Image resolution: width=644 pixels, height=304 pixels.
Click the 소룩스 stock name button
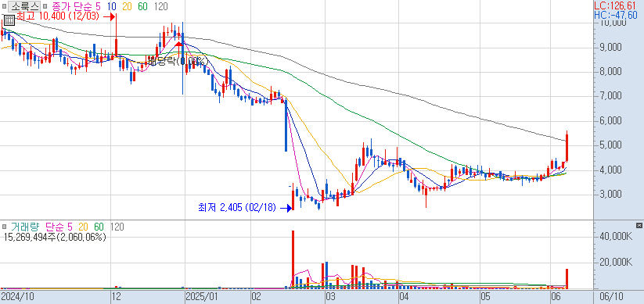pos(24,6)
